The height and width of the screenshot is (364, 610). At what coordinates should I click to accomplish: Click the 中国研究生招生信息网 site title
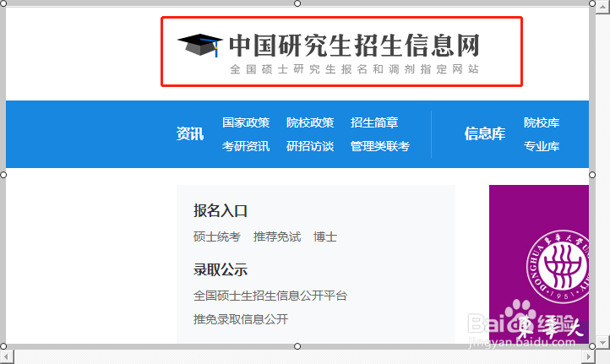tap(354, 46)
